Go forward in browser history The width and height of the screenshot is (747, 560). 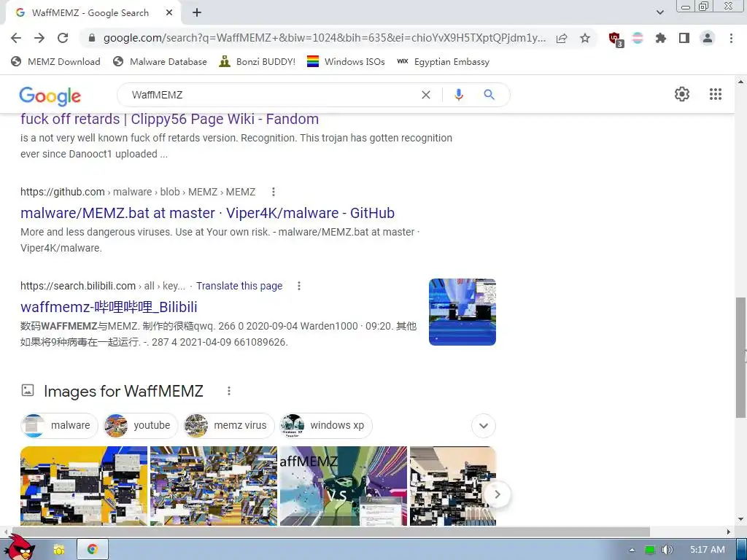[x=39, y=38]
